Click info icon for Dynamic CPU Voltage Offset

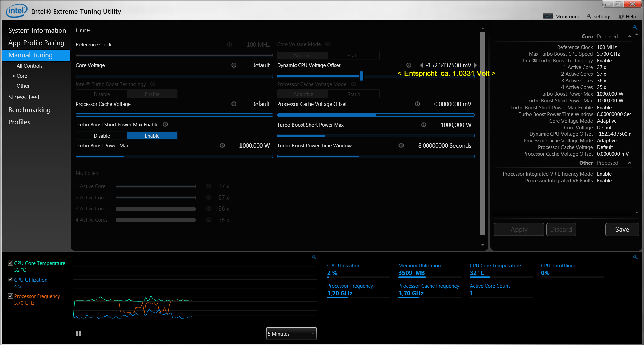click(409, 65)
